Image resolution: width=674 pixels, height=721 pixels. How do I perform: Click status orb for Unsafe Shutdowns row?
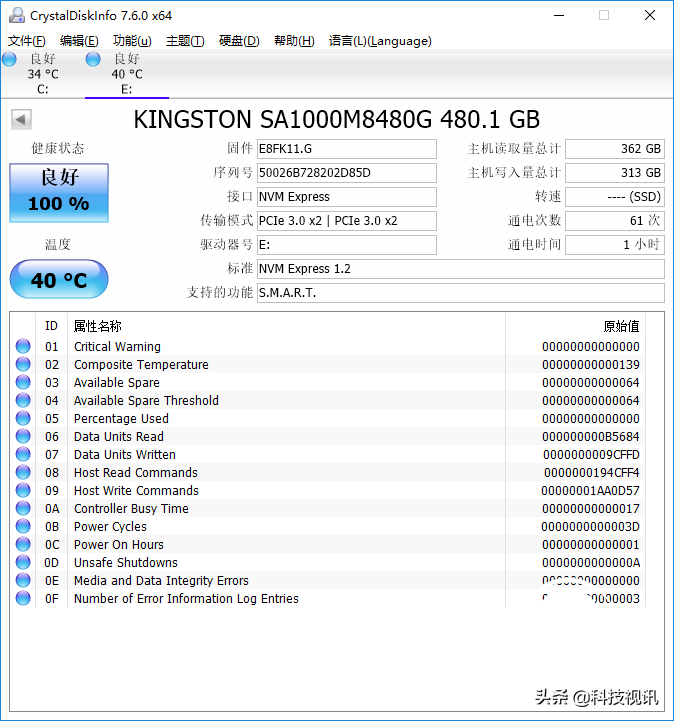[23, 562]
